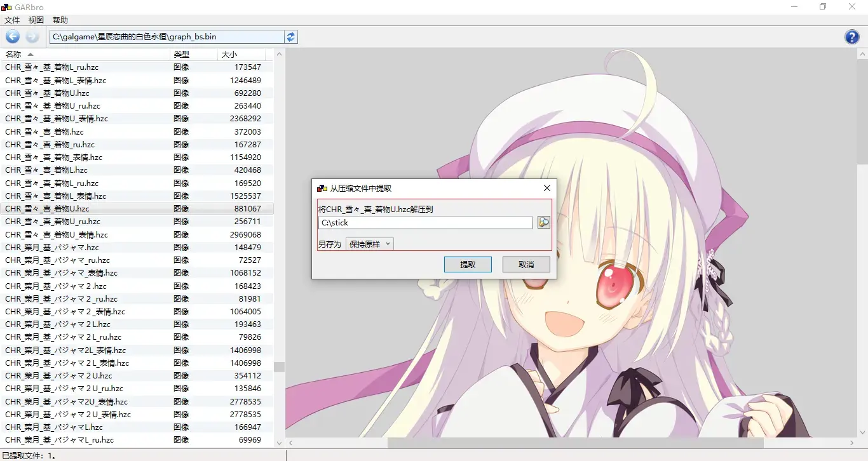Open the 另存为 format dropdown
The image size is (868, 461).
pos(370,244)
